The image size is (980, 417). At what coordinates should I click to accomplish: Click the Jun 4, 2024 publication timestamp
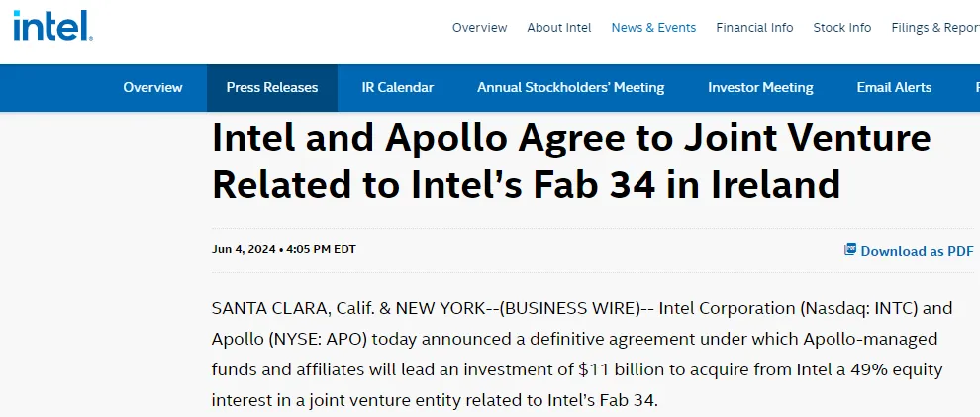(x=284, y=249)
